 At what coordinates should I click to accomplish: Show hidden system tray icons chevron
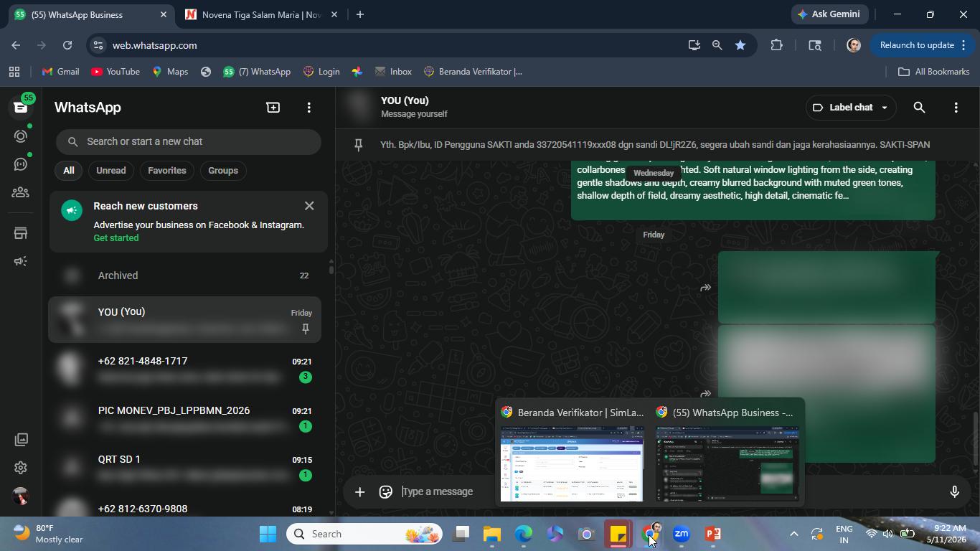coord(793,534)
